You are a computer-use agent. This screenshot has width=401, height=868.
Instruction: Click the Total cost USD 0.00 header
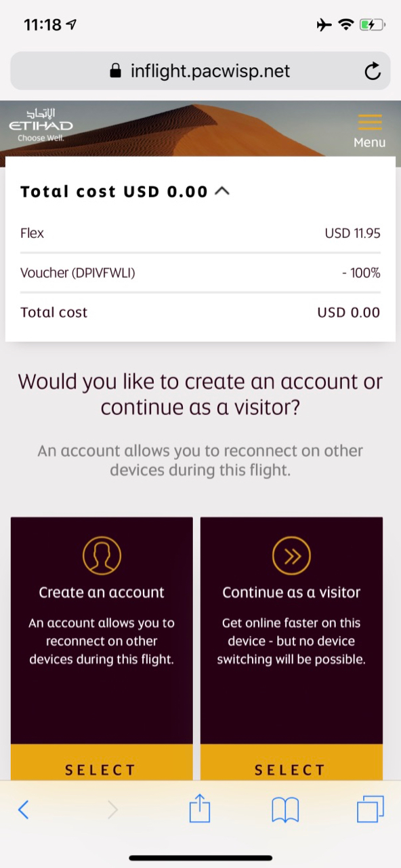click(x=114, y=192)
